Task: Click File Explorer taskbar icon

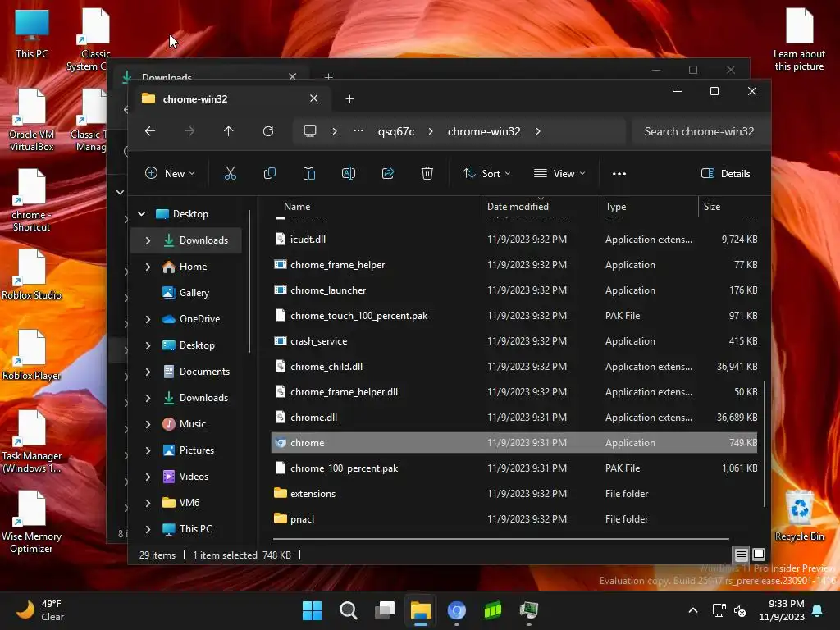Action: click(421, 610)
